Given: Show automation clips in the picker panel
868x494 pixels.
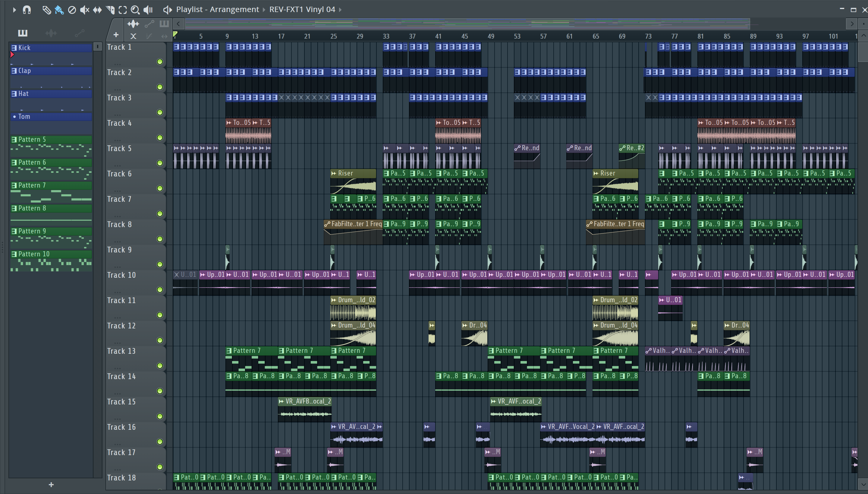Looking at the screenshot, I should tap(79, 33).
